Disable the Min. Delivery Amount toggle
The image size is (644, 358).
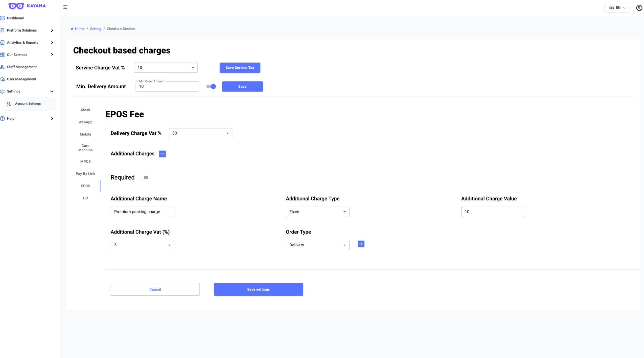[211, 86]
